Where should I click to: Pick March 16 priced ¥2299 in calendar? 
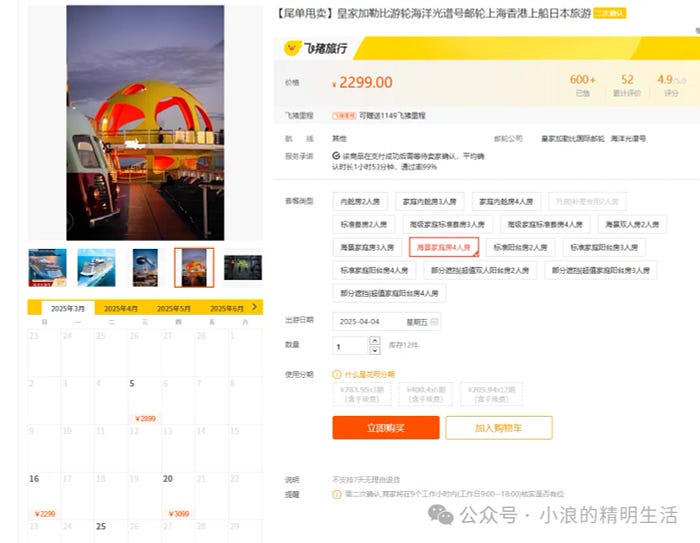[44, 496]
